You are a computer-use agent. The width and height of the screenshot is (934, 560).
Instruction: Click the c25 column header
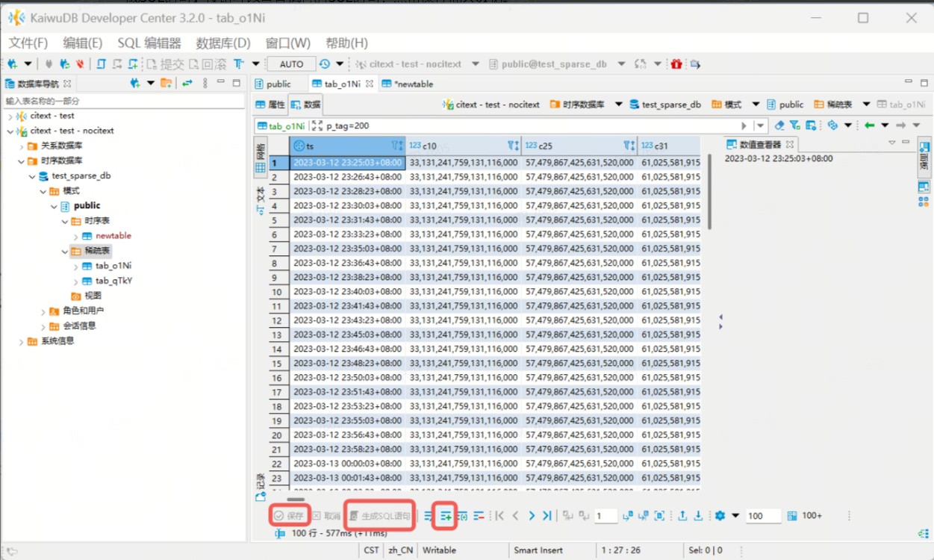(579, 146)
